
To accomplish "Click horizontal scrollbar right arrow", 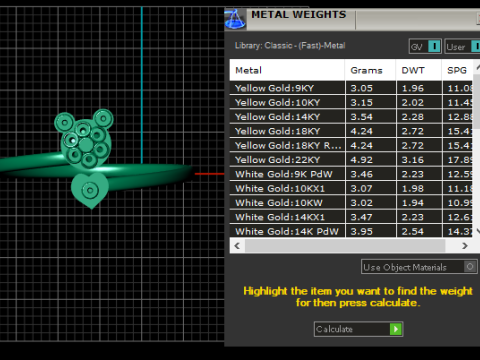I will click(465, 246).
